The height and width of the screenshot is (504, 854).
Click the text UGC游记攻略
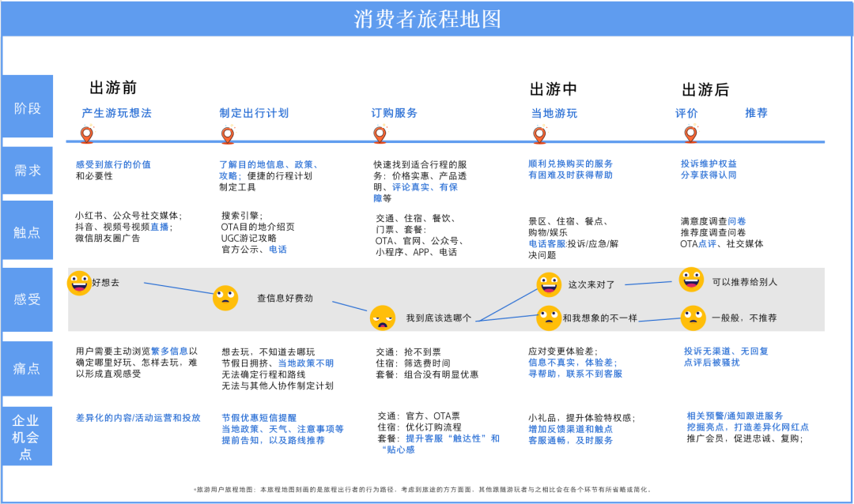pyautogui.click(x=249, y=238)
